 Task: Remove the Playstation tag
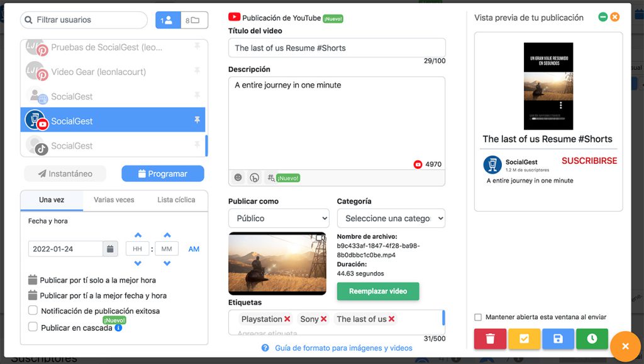click(x=287, y=319)
